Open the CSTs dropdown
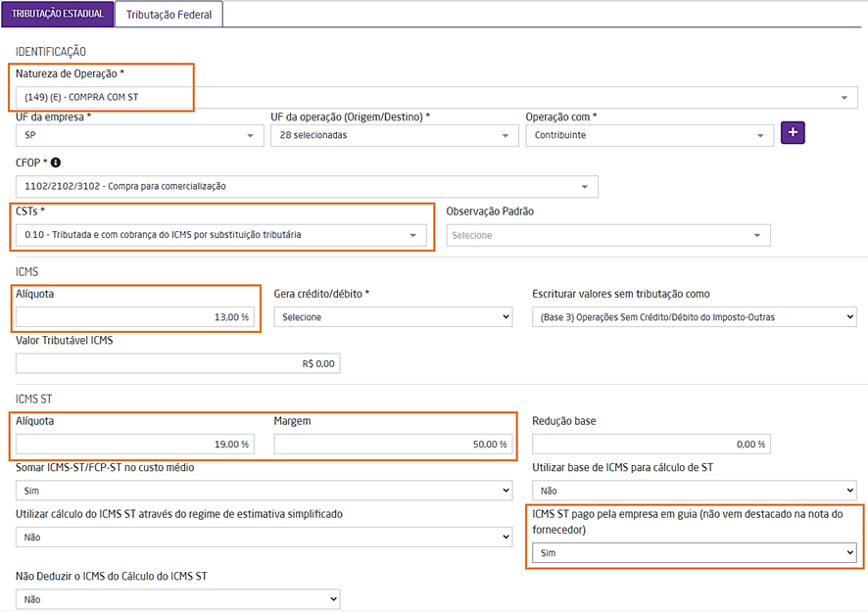This screenshot has width=868, height=612. (x=221, y=235)
